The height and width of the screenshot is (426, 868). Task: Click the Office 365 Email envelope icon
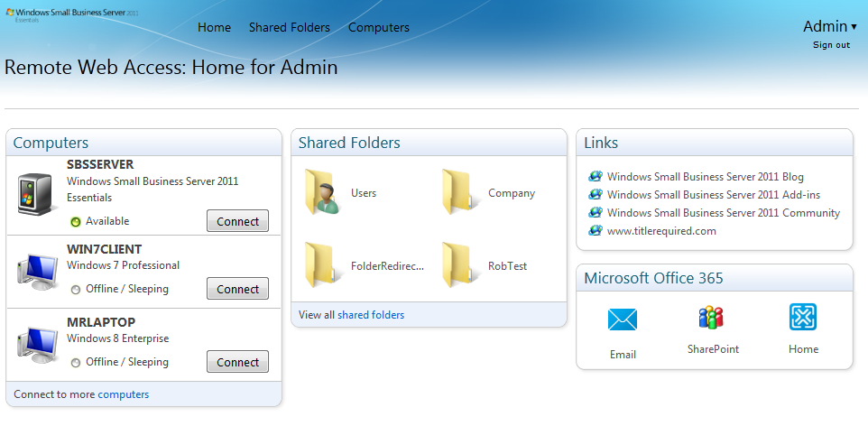(623, 319)
